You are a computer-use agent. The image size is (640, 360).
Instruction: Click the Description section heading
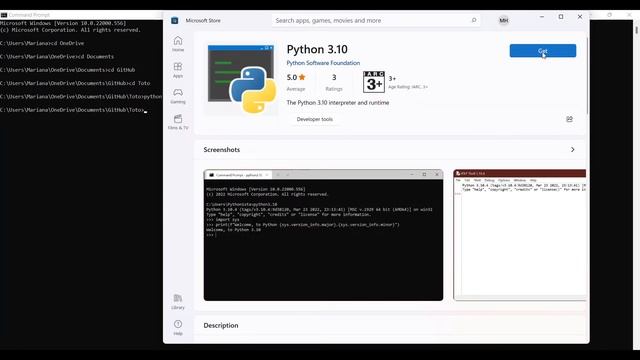coord(221,325)
